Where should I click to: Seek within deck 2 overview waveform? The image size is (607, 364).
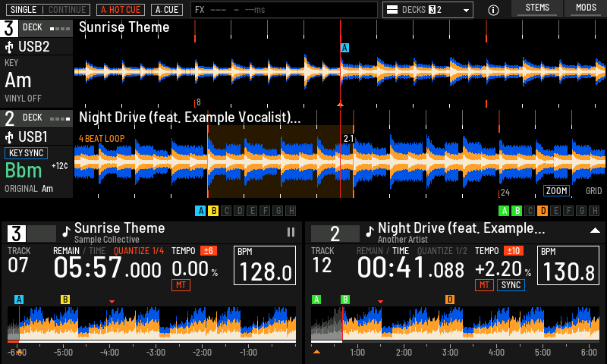(455, 322)
